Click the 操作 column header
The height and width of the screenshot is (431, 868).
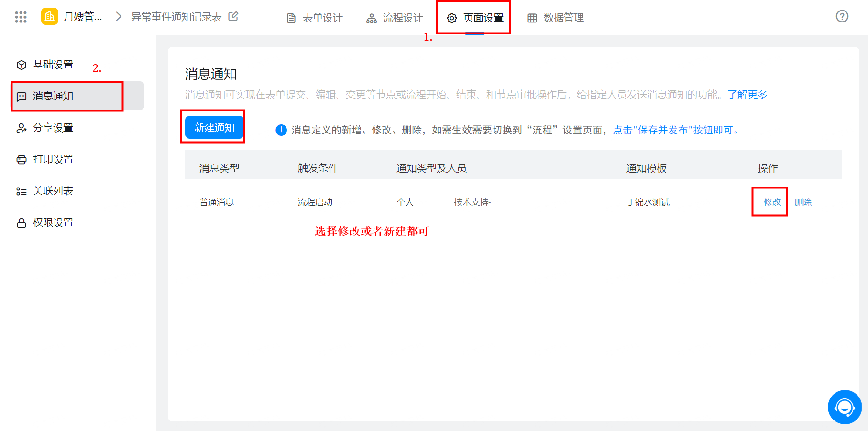pos(768,168)
